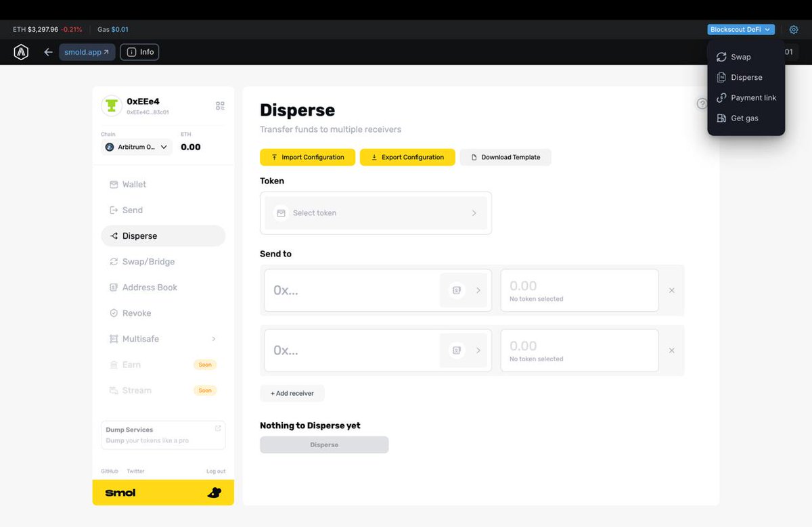Click chevron in second address field
The width and height of the screenshot is (812, 527).
[x=478, y=350]
